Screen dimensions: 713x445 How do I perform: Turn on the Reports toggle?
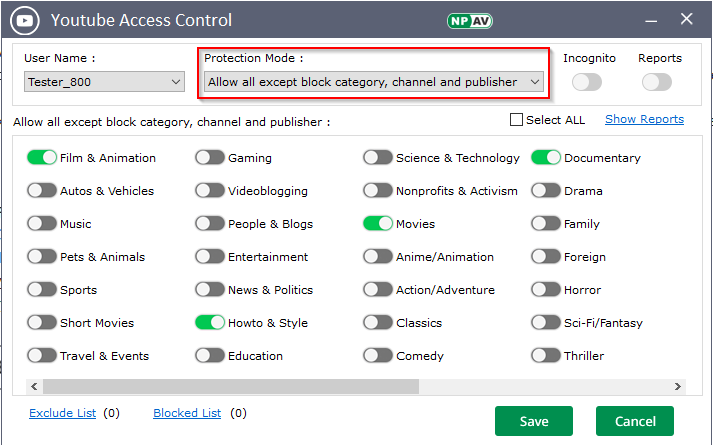click(657, 82)
